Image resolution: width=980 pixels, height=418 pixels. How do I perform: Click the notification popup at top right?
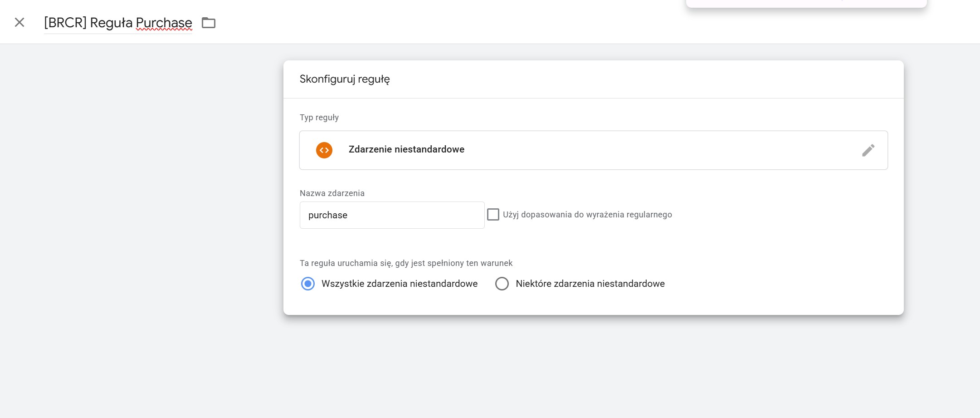pos(806,3)
